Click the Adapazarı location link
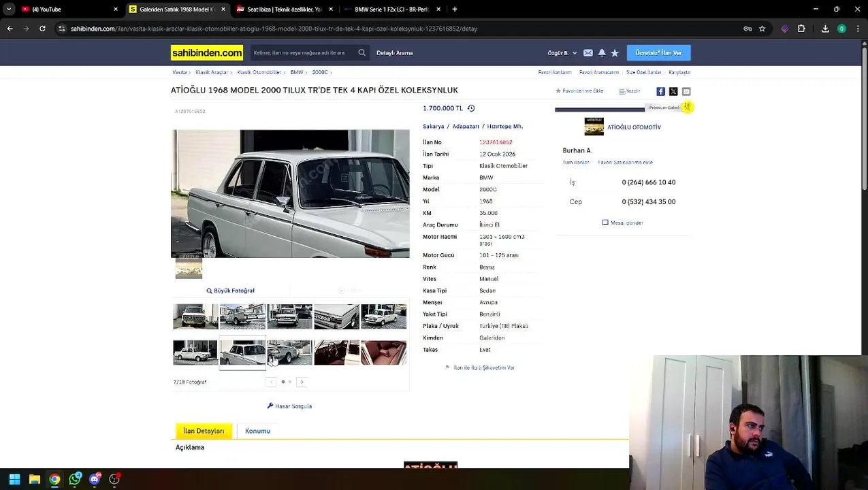This screenshot has width=868, height=490. click(466, 127)
